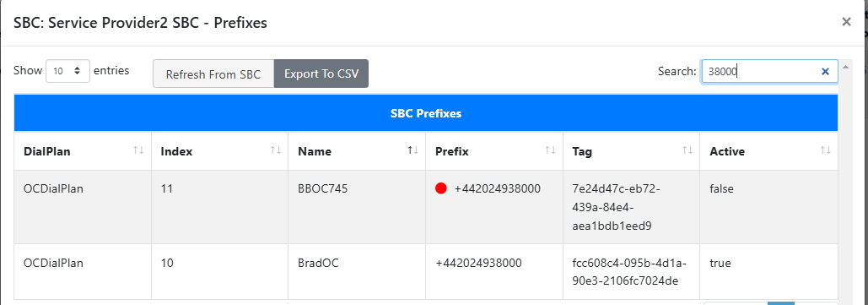Sort by Tag column arrows icon
Viewport: 868px width, 305px height.
[x=687, y=151]
